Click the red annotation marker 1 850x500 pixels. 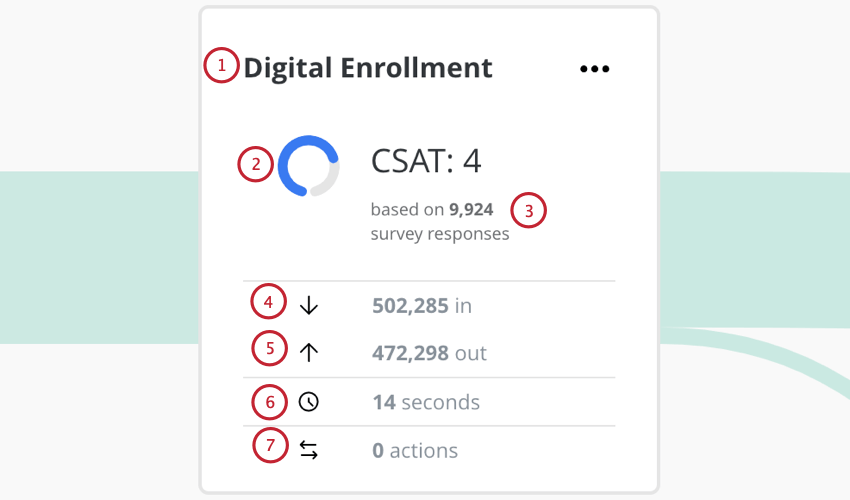pos(221,65)
